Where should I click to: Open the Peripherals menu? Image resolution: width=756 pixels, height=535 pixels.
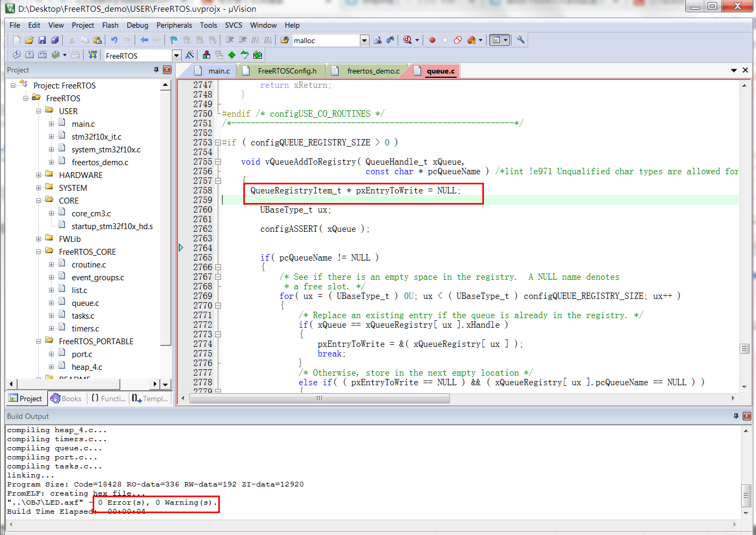coord(174,25)
